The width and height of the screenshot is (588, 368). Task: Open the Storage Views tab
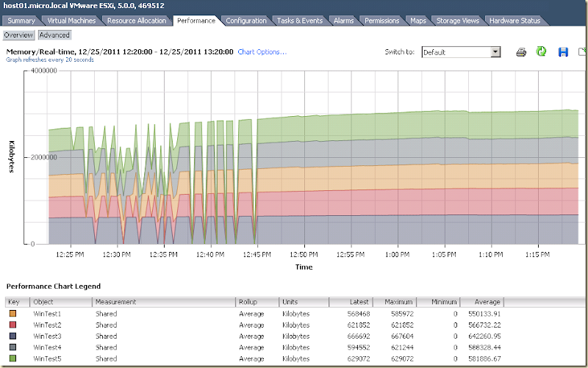click(457, 21)
